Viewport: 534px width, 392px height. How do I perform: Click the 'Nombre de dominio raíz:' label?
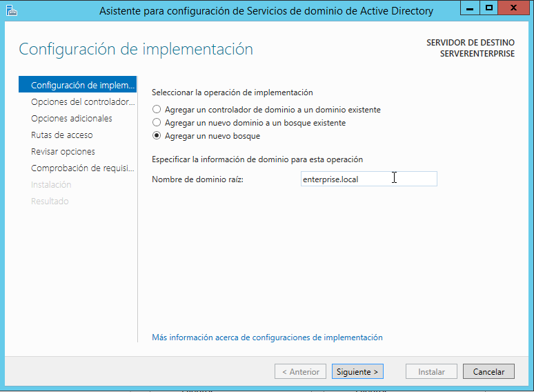coord(197,179)
